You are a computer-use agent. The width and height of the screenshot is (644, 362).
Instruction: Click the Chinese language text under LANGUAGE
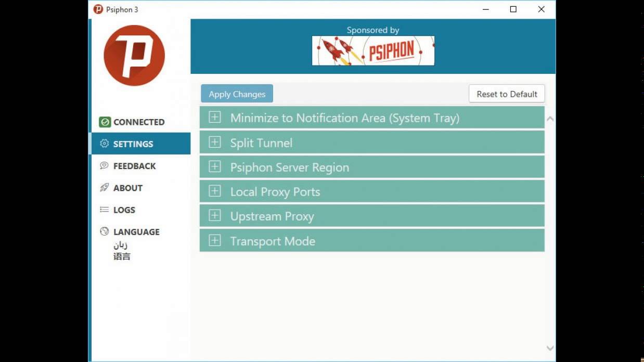point(122,256)
